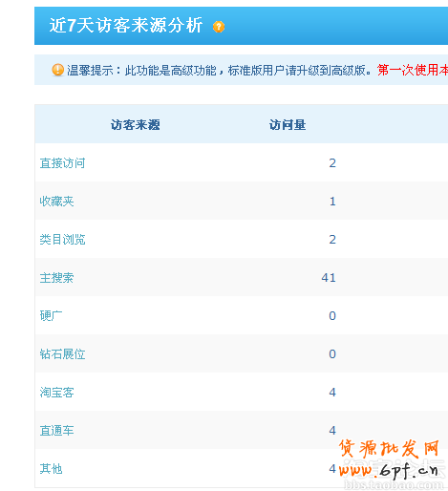Click the red 第一次使用 notice text
Viewport: 448px width, 491px height.
[x=413, y=70]
